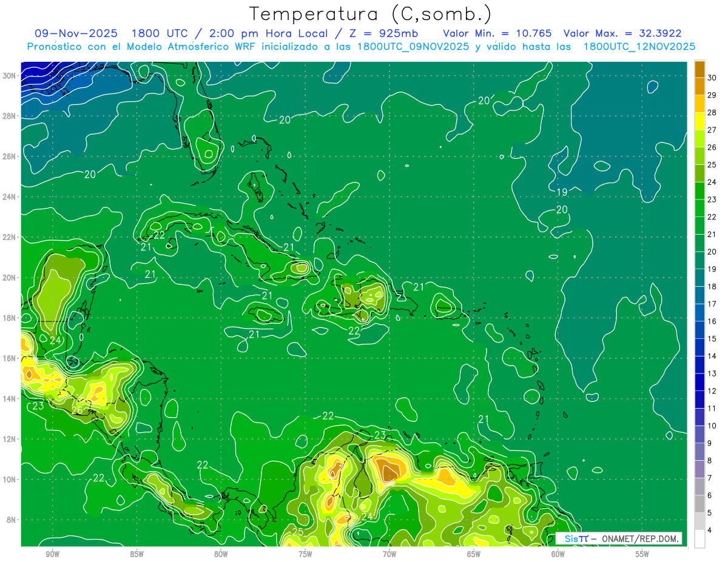The image size is (728, 562).
Task: Click the 80W longitude axis label
Action: point(221,554)
